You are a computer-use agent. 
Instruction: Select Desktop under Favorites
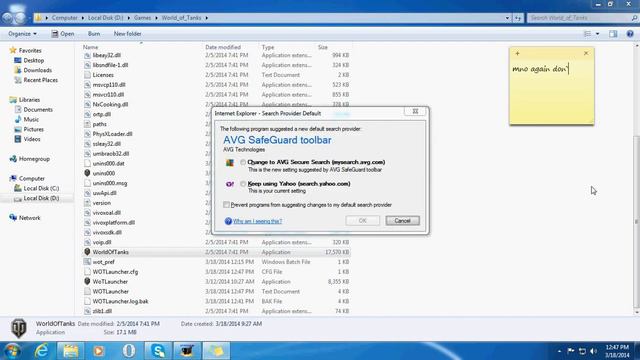(x=33, y=60)
